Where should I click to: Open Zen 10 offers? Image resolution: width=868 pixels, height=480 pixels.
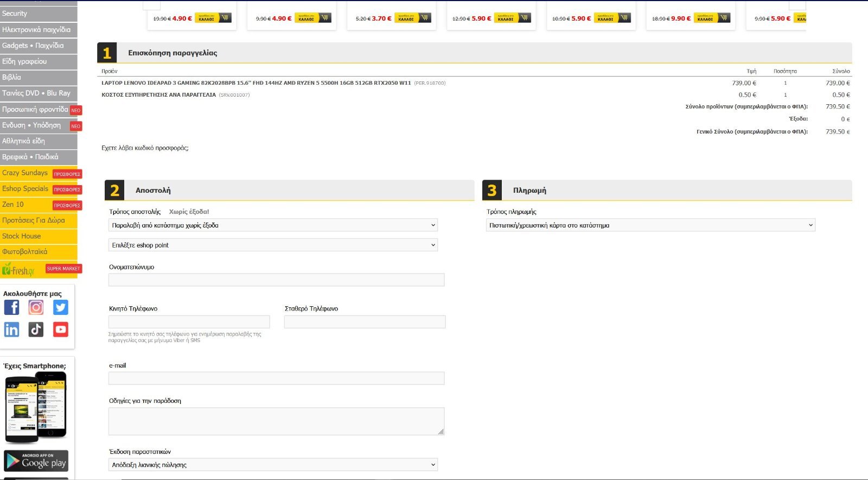tap(13, 204)
